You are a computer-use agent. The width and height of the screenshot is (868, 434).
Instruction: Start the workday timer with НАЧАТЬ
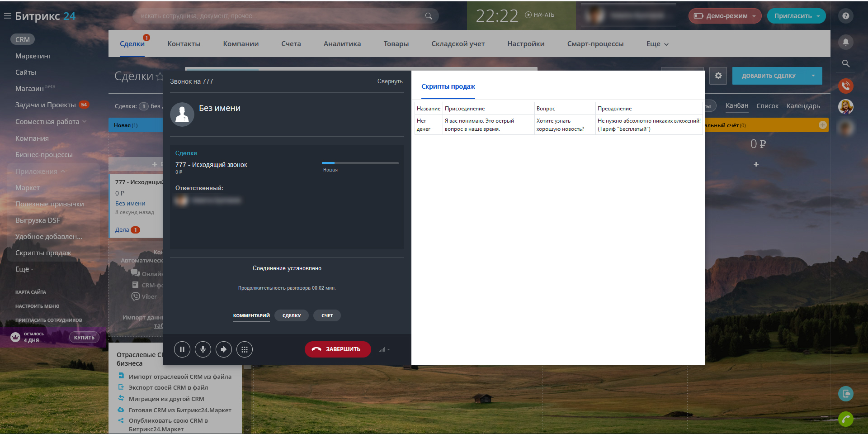coord(540,15)
